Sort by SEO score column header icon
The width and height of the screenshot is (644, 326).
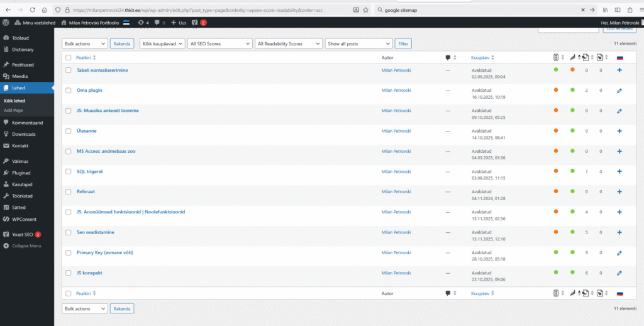coord(556,57)
